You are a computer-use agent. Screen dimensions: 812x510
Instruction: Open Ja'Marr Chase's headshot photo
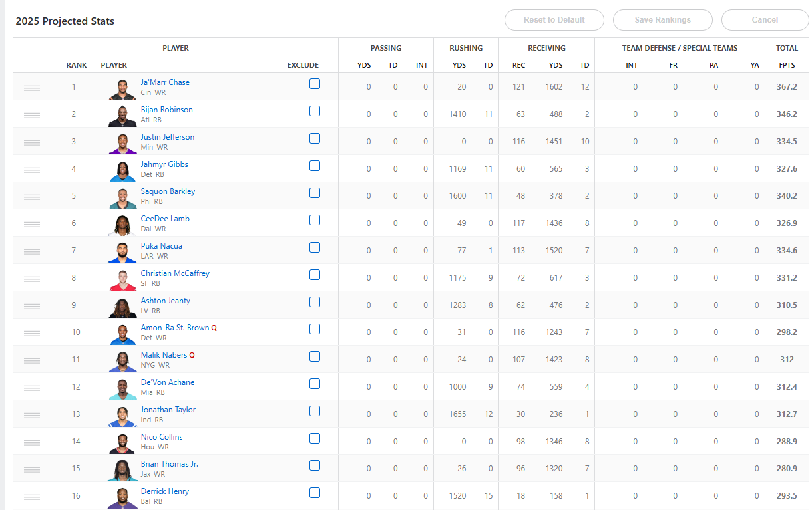tap(122, 88)
